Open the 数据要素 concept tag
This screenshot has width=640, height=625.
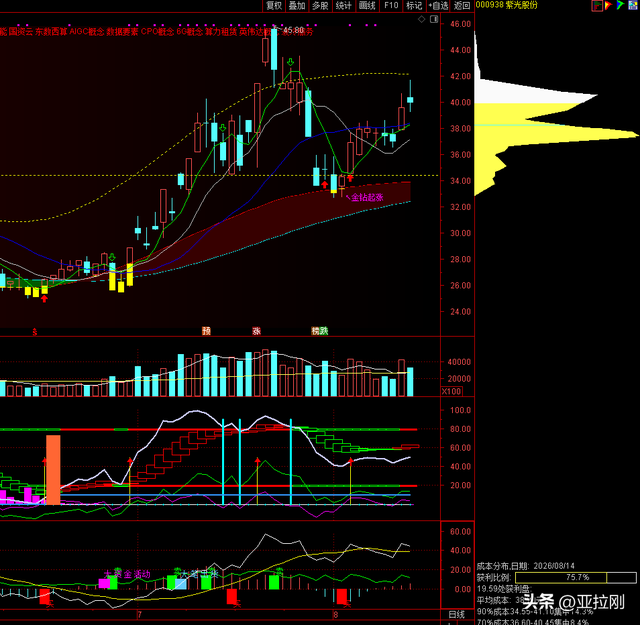click(122, 31)
